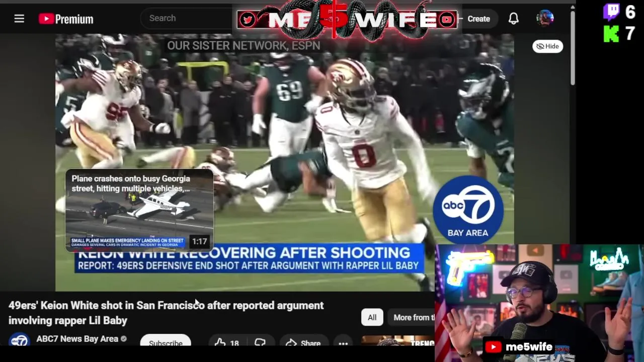Open the YouTube hamburger guide menu
Viewport: 644px width, 362px height.
19,19
